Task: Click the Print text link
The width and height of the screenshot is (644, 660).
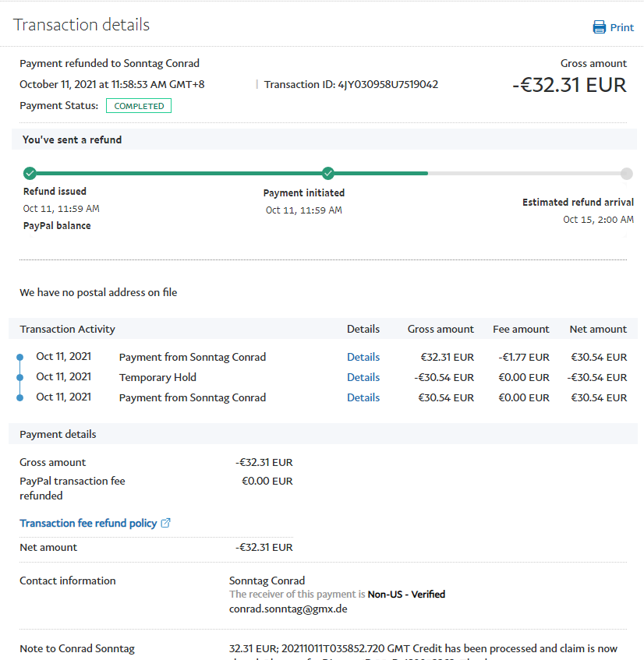Action: pyautogui.click(x=621, y=27)
